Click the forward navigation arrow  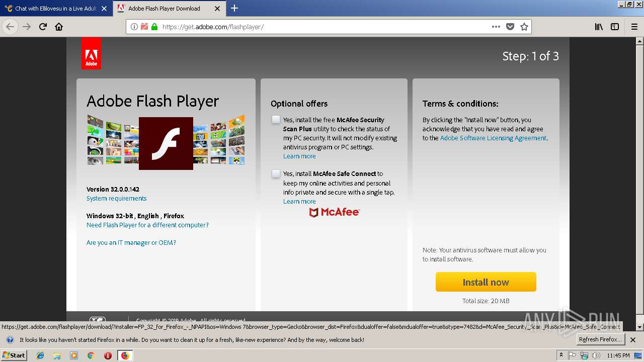27,27
